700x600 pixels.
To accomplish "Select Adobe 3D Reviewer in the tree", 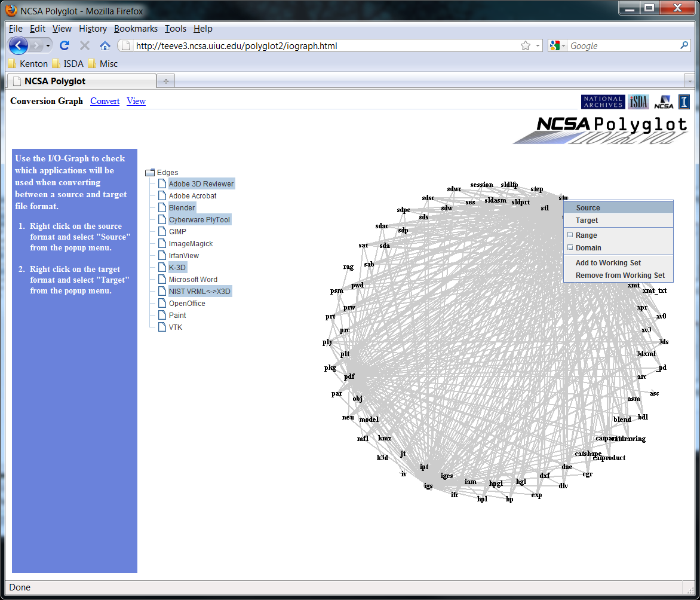I will pyautogui.click(x=201, y=183).
